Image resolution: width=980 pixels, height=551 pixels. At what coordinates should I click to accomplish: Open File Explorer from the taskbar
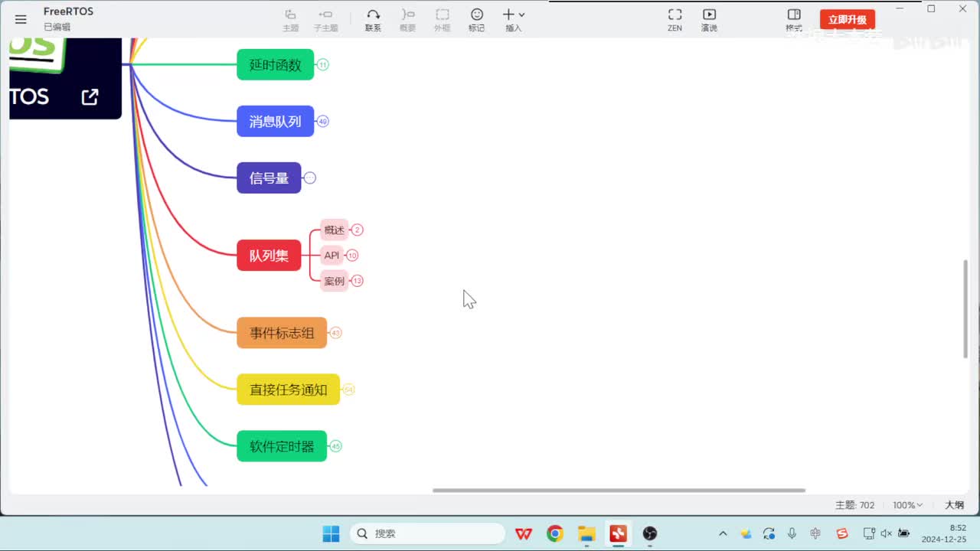[x=586, y=533]
